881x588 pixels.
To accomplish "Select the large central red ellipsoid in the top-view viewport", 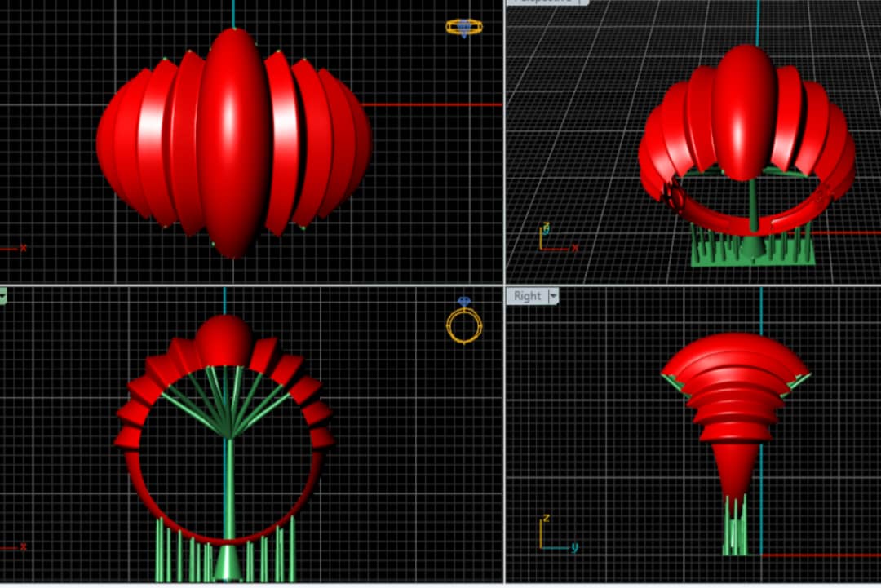I will (x=235, y=142).
